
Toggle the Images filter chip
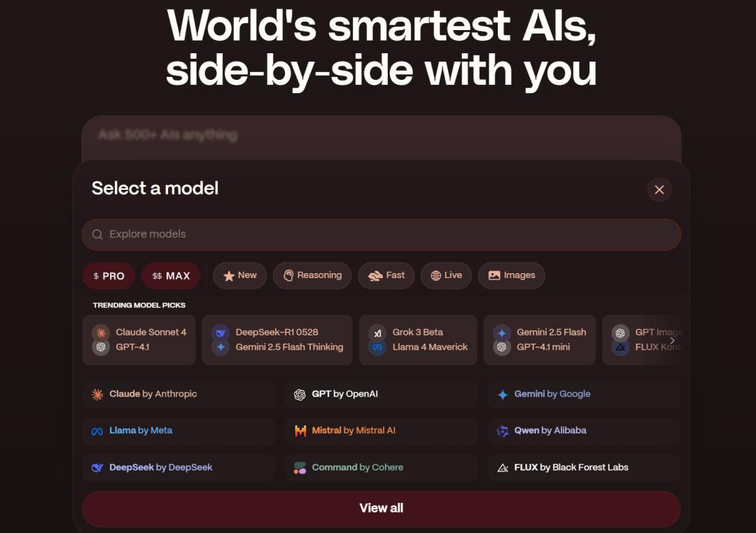pyautogui.click(x=511, y=275)
